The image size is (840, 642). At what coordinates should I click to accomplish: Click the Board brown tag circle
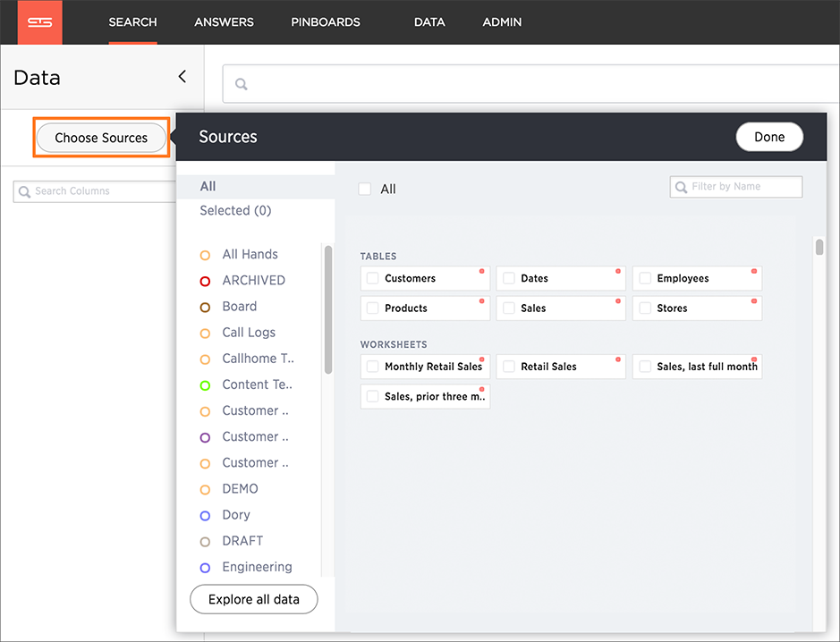tap(205, 308)
